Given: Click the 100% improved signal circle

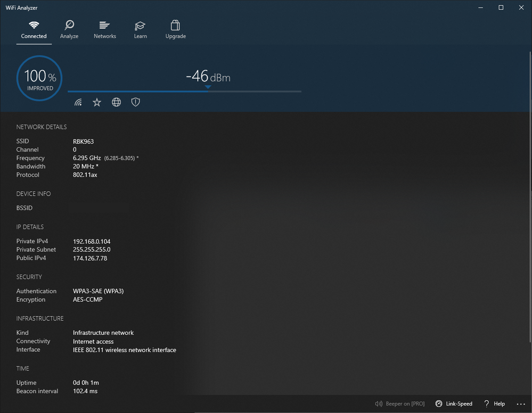Looking at the screenshot, I should 39,78.
